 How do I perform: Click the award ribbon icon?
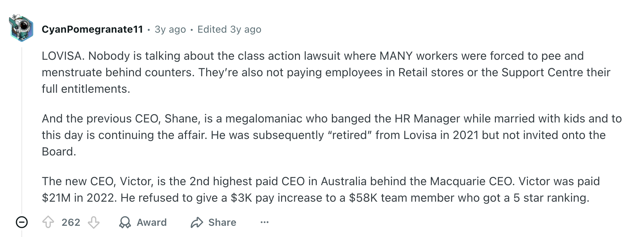(x=125, y=222)
